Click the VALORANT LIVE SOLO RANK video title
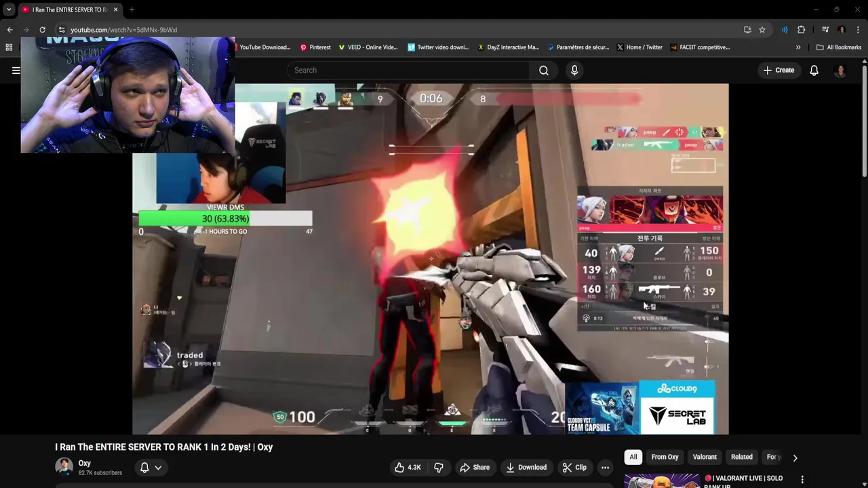The image size is (868, 488). [743, 481]
